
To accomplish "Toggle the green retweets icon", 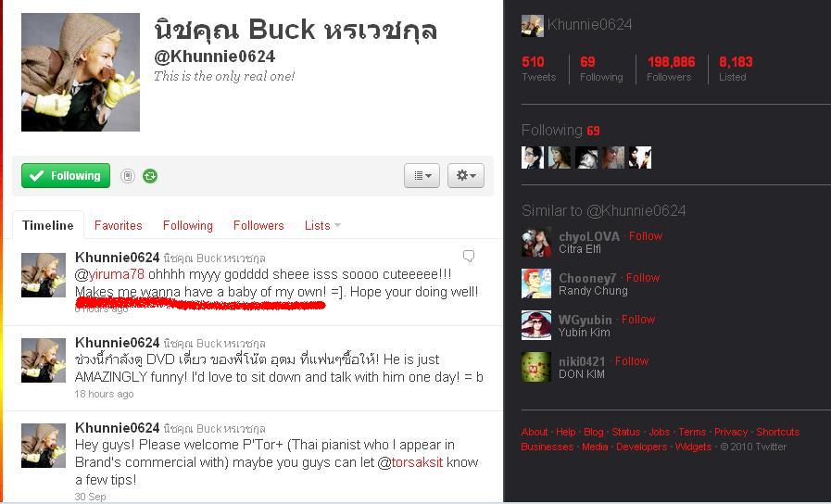I will (x=150, y=176).
